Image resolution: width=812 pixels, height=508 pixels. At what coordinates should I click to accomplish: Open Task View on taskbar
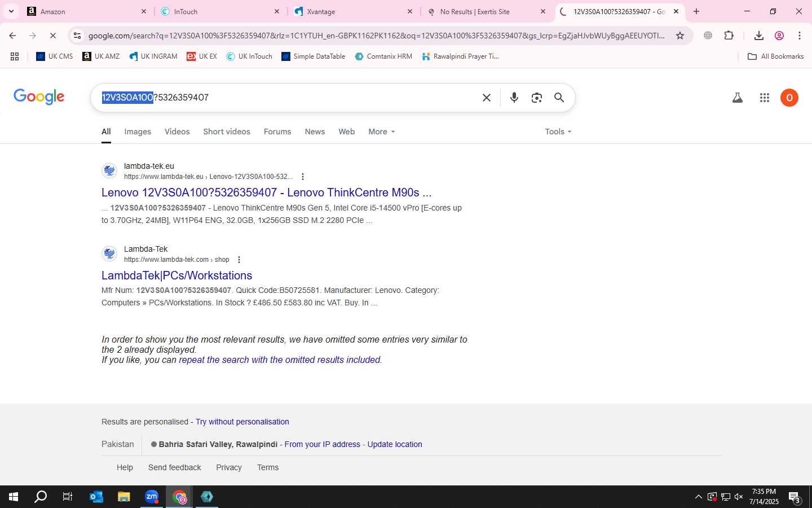click(x=68, y=497)
